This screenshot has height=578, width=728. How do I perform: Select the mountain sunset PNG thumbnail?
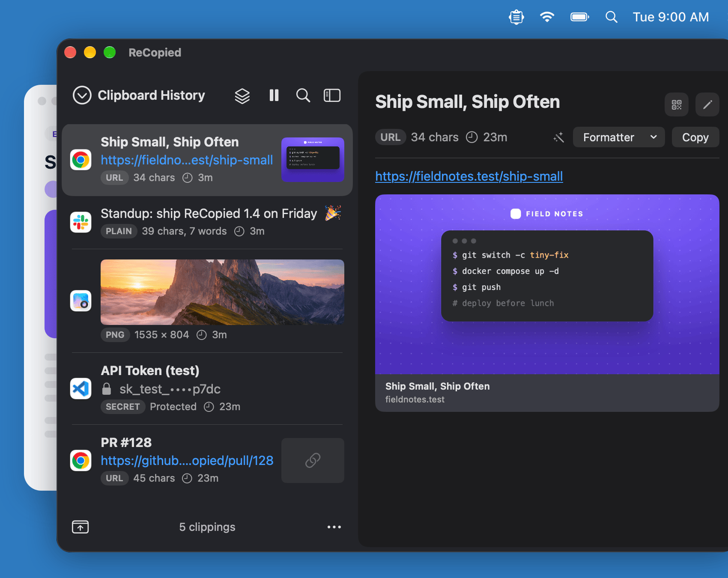[x=222, y=292]
